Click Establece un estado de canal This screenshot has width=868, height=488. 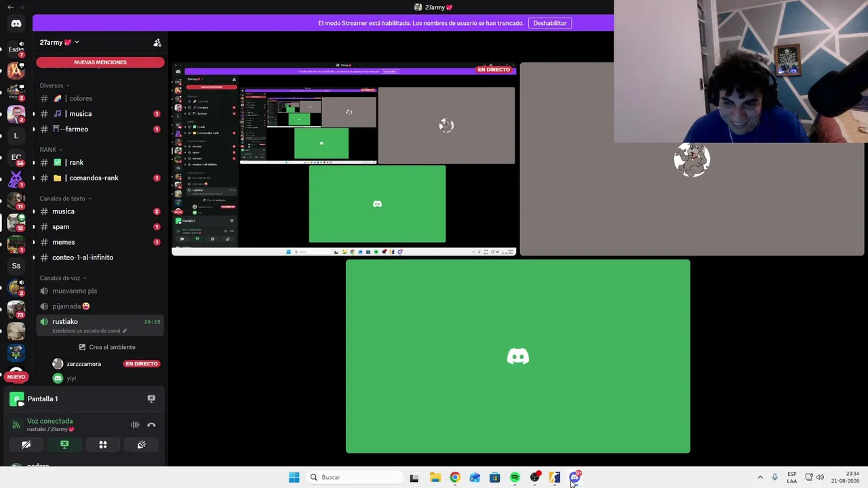tap(86, 331)
